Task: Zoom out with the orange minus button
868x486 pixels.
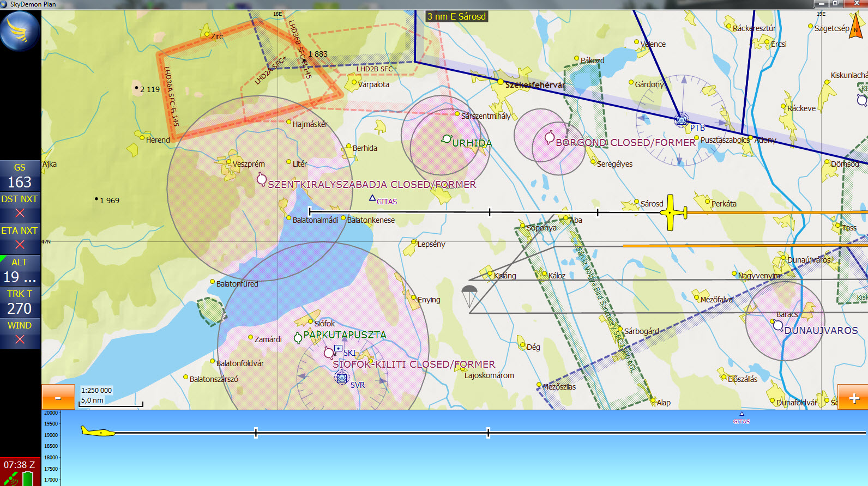Action: tap(58, 398)
